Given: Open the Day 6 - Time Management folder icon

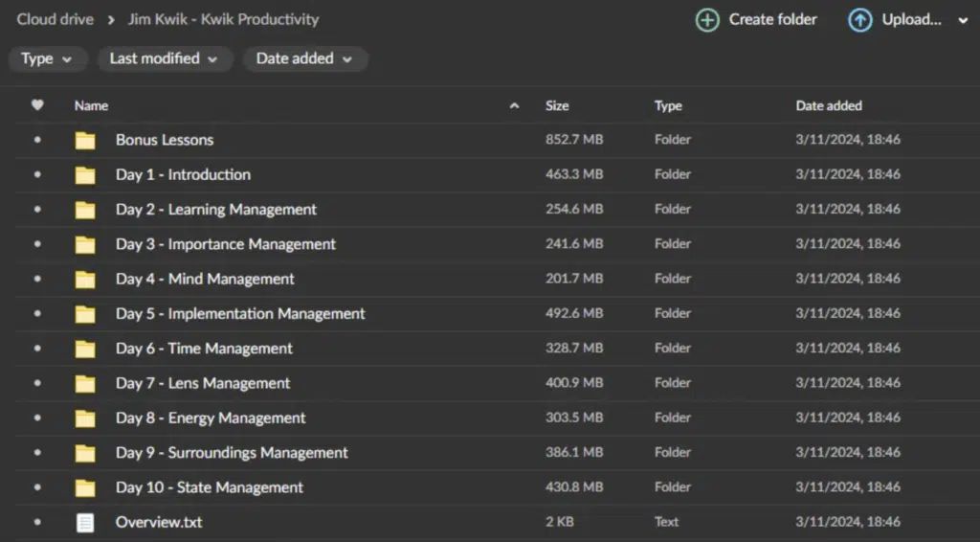Looking at the screenshot, I should click(x=85, y=349).
